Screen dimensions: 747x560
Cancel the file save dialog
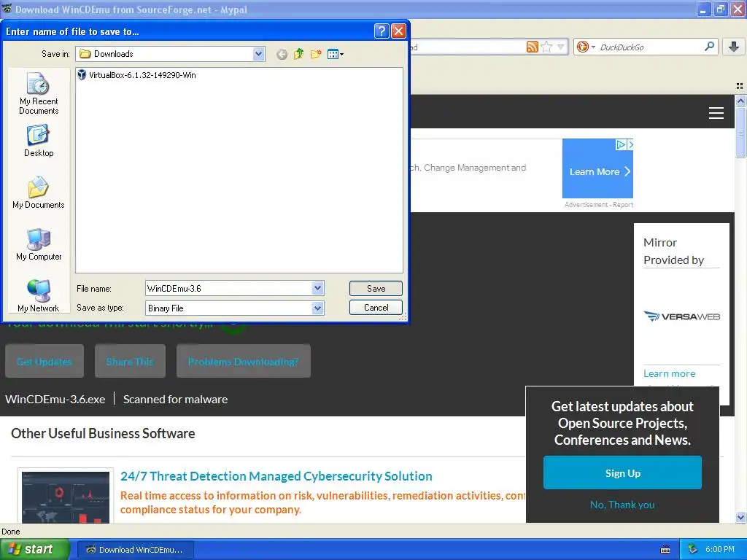click(x=376, y=308)
